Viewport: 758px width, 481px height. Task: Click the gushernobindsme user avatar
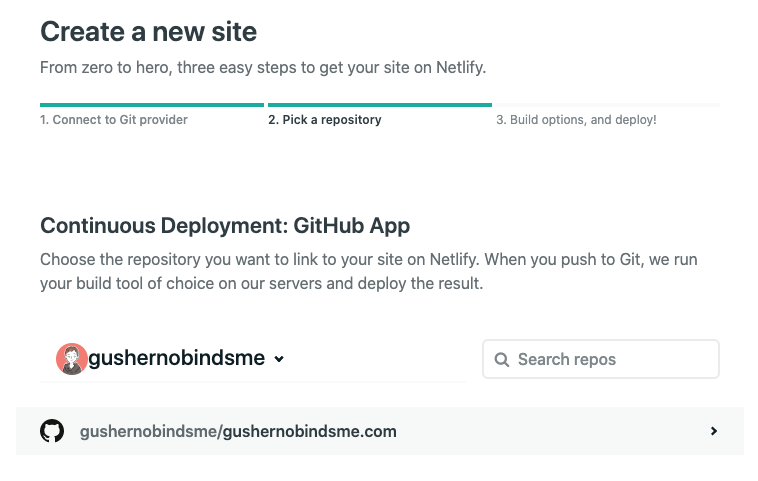[x=71, y=358]
